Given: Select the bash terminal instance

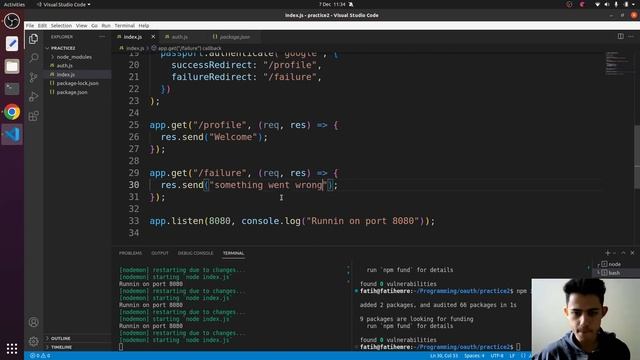Looking at the screenshot, I should [614, 273].
